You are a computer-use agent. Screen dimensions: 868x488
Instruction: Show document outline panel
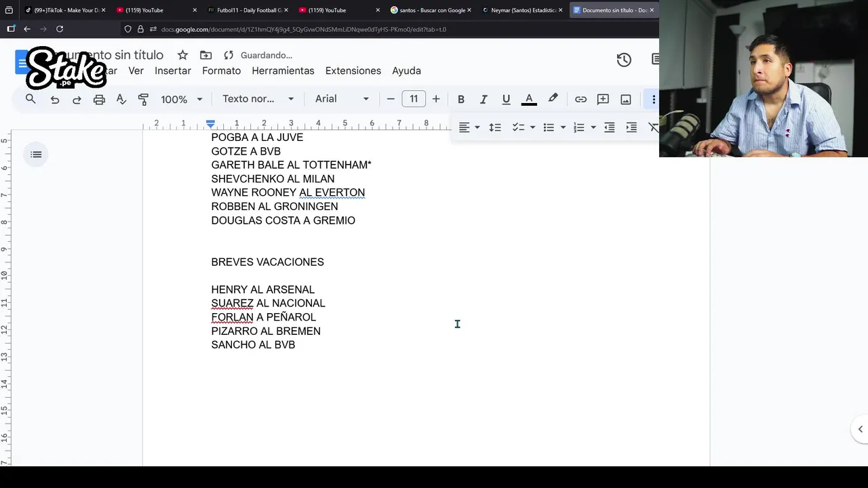point(36,155)
